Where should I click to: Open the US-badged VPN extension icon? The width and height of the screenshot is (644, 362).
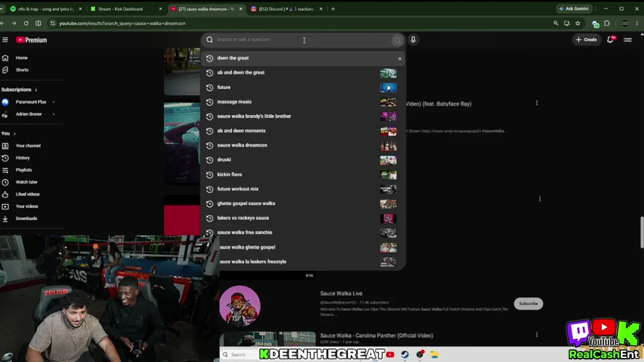tap(596, 24)
